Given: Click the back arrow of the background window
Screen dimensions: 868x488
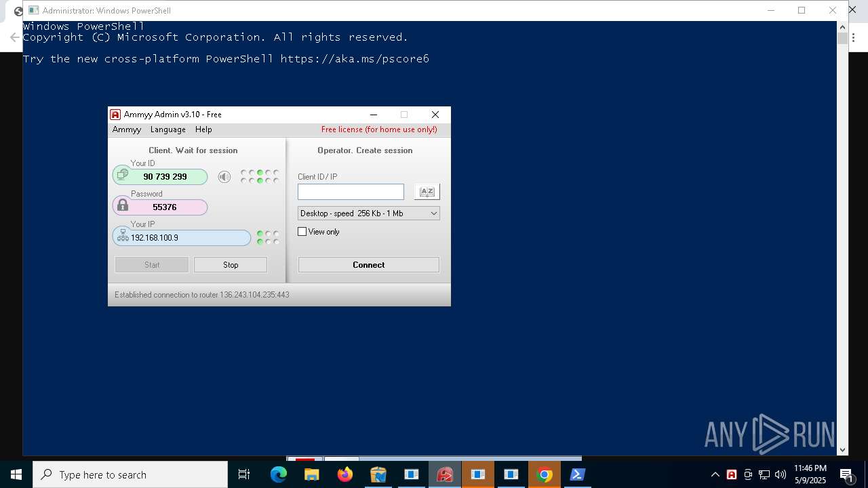Looking at the screenshot, I should point(15,37).
